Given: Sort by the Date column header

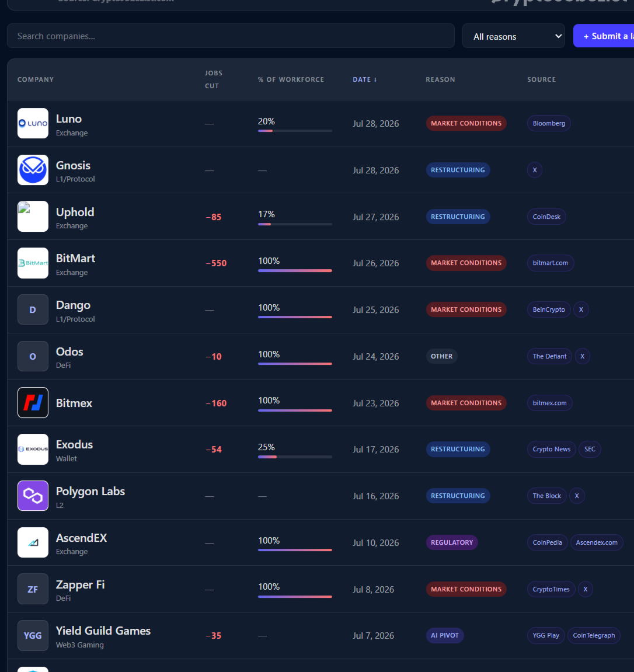Looking at the screenshot, I should click(365, 80).
